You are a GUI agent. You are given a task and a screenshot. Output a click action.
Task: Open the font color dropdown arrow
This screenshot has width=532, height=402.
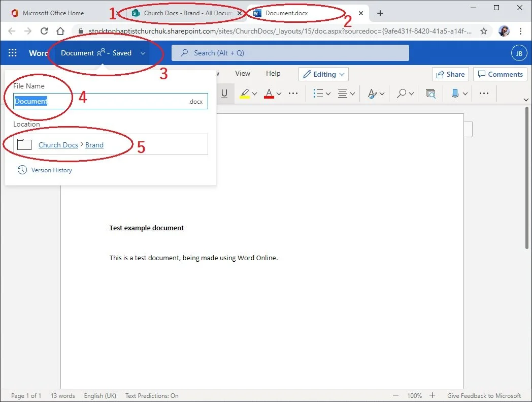pos(279,94)
